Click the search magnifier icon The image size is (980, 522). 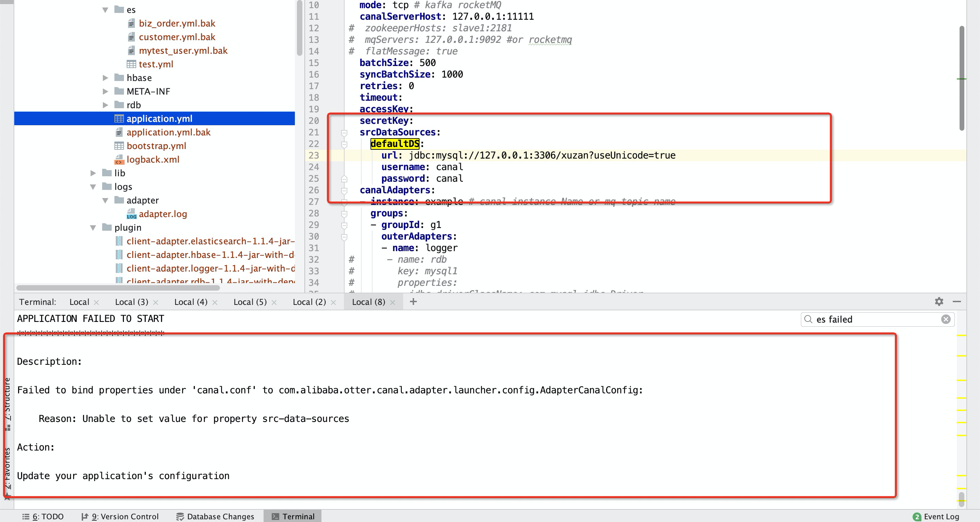(808, 320)
